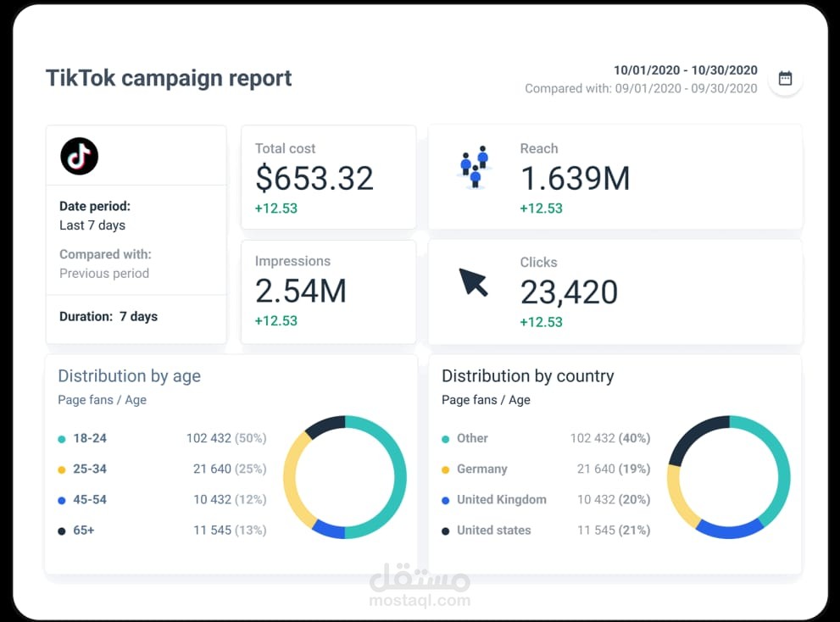Click the 23,420 clicks value
The image size is (840, 622).
pyautogui.click(x=569, y=292)
